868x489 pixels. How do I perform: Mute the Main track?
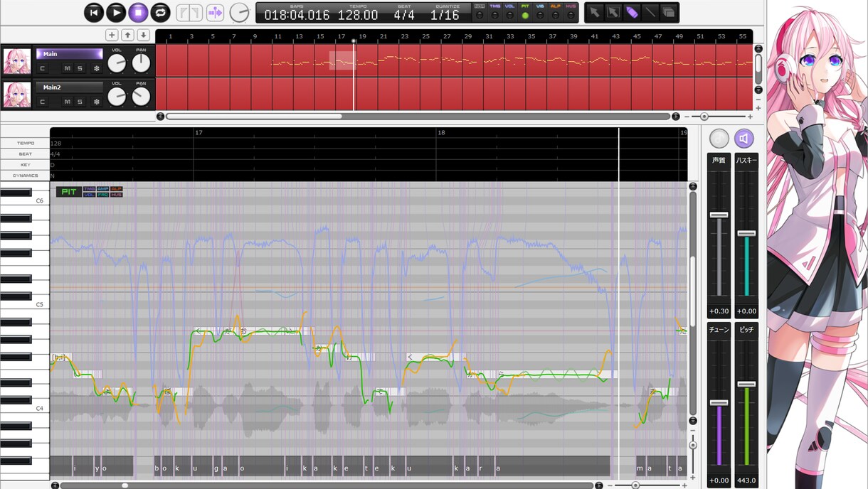tap(68, 68)
